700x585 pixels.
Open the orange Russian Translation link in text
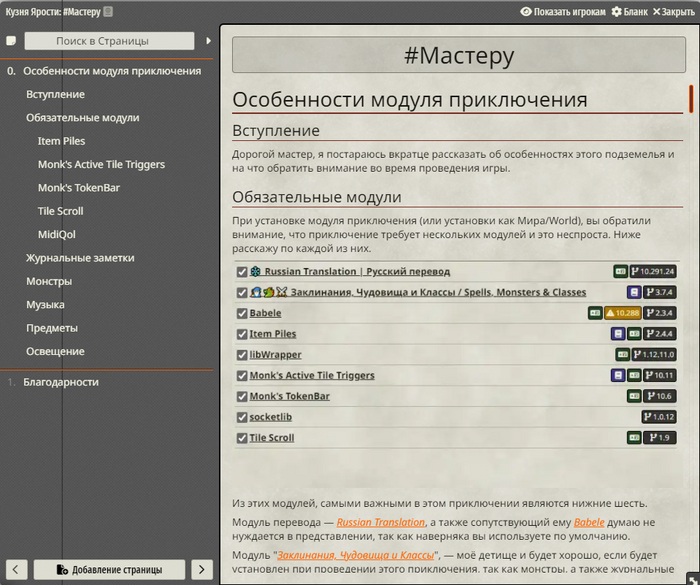[x=381, y=522]
